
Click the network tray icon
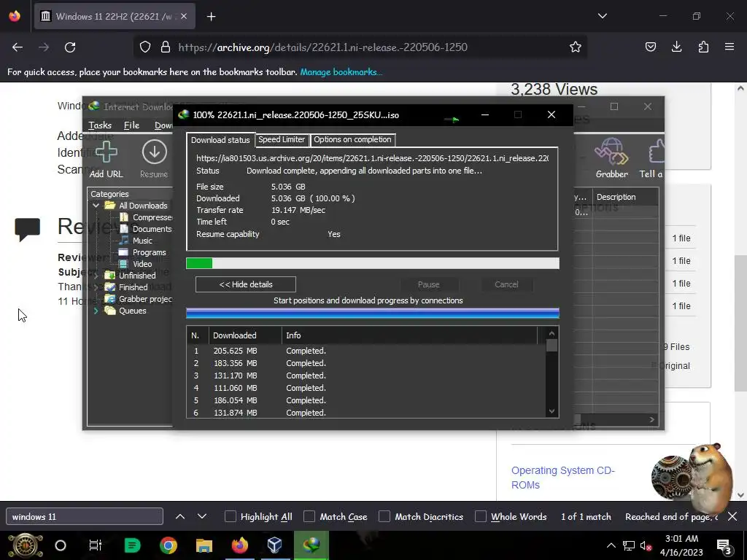628,545
